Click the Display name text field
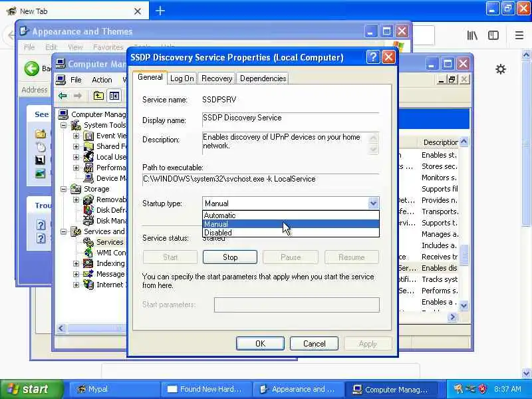The height and width of the screenshot is (399, 532). [x=291, y=119]
